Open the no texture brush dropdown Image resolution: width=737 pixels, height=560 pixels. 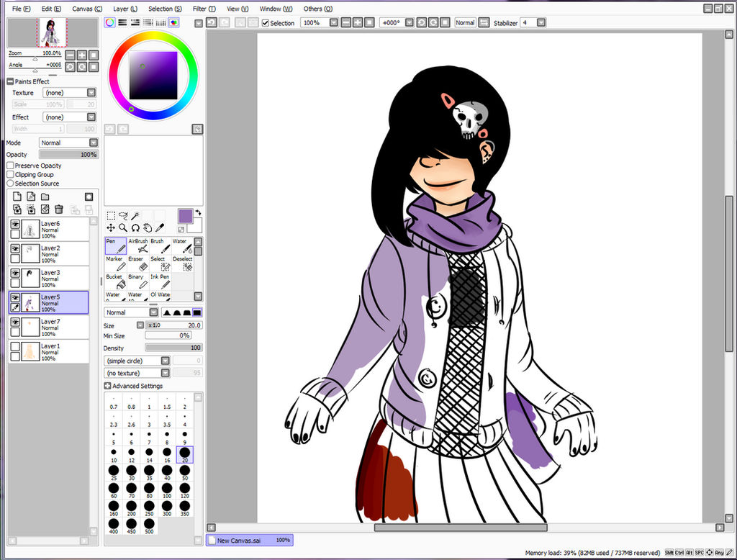(x=136, y=373)
